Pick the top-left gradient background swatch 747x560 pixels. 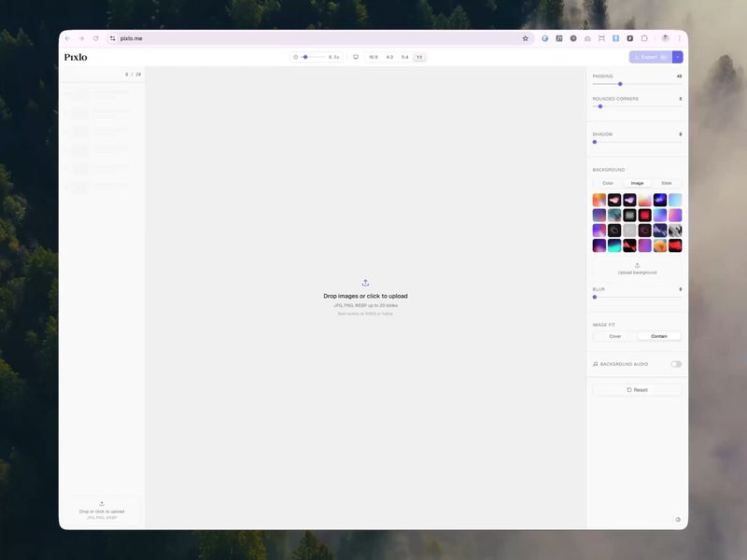tap(599, 199)
